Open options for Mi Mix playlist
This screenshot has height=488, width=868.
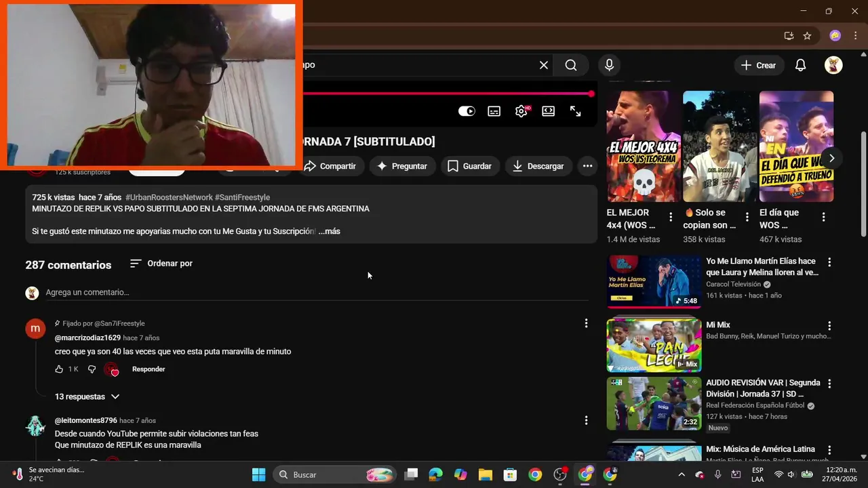tap(829, 325)
